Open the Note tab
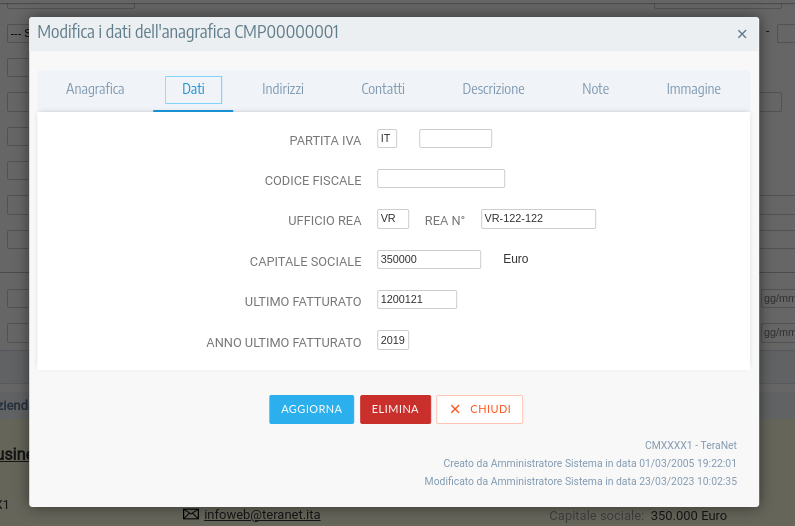The image size is (795, 526). point(595,89)
